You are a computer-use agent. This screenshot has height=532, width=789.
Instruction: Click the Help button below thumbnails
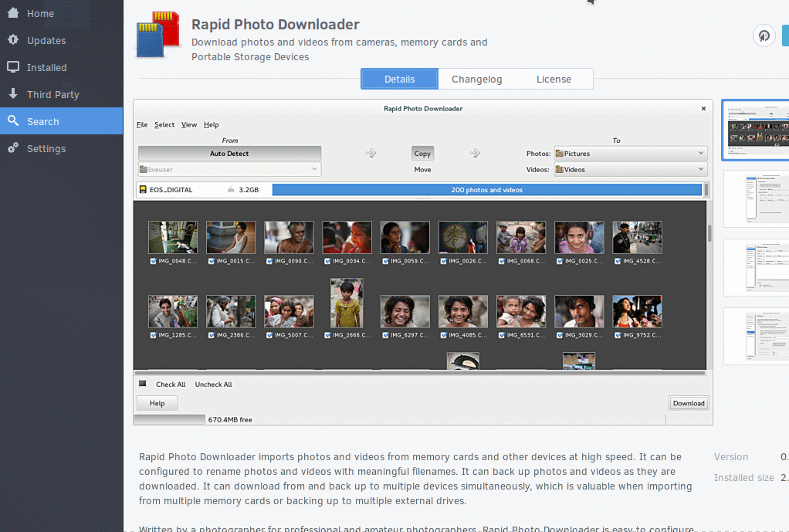click(157, 403)
